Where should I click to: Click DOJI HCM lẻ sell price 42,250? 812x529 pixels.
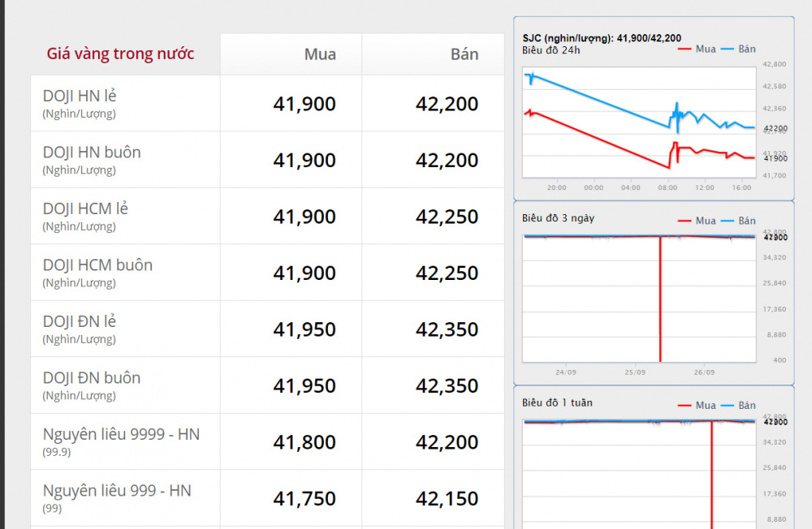(x=447, y=217)
